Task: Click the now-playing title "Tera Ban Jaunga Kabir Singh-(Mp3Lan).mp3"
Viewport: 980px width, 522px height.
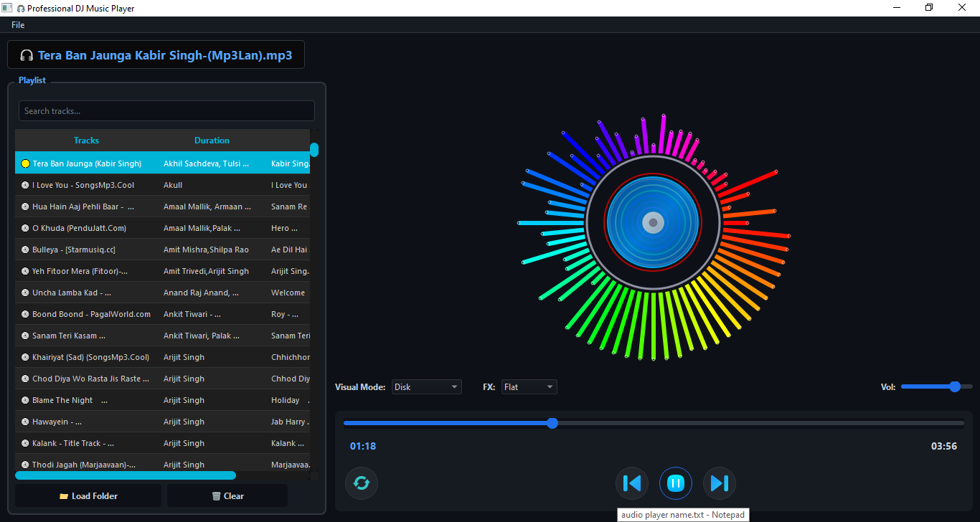Action: (165, 55)
